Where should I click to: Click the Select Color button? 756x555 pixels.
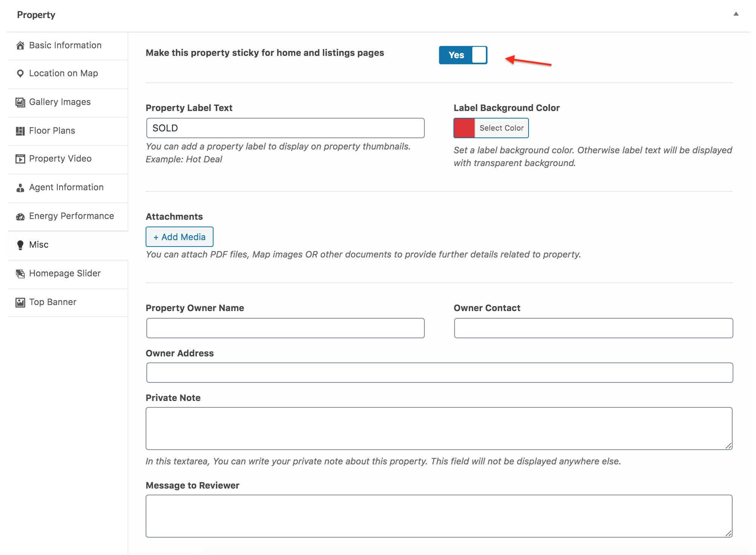(x=501, y=128)
